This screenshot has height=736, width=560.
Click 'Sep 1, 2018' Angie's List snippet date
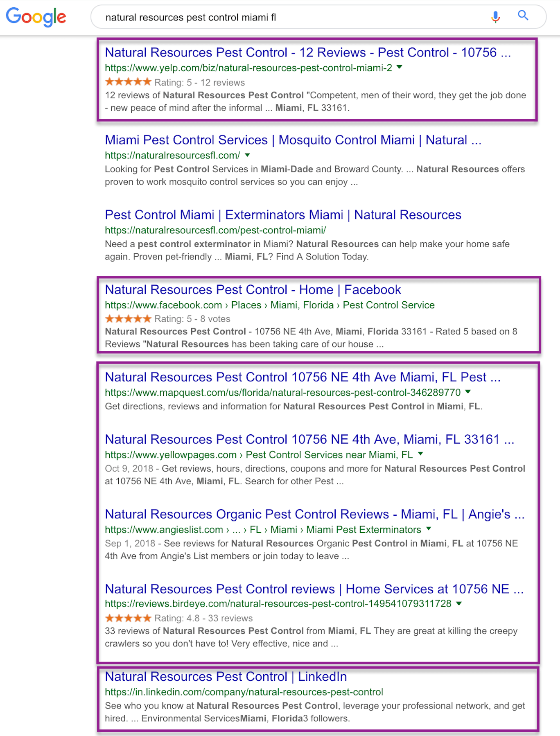click(x=130, y=544)
